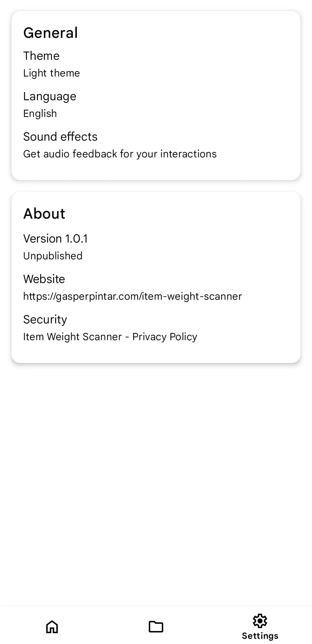Screen dimensions: 312x644
Task: Open the gasperpintar.com website link
Action: click(132, 296)
